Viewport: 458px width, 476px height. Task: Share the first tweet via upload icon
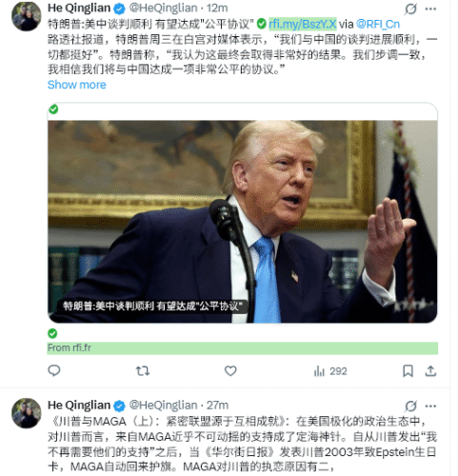coord(430,370)
